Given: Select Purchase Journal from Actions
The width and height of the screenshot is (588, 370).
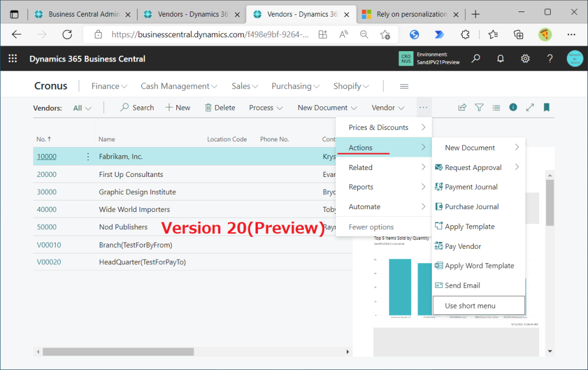Looking at the screenshot, I should 478,206.
